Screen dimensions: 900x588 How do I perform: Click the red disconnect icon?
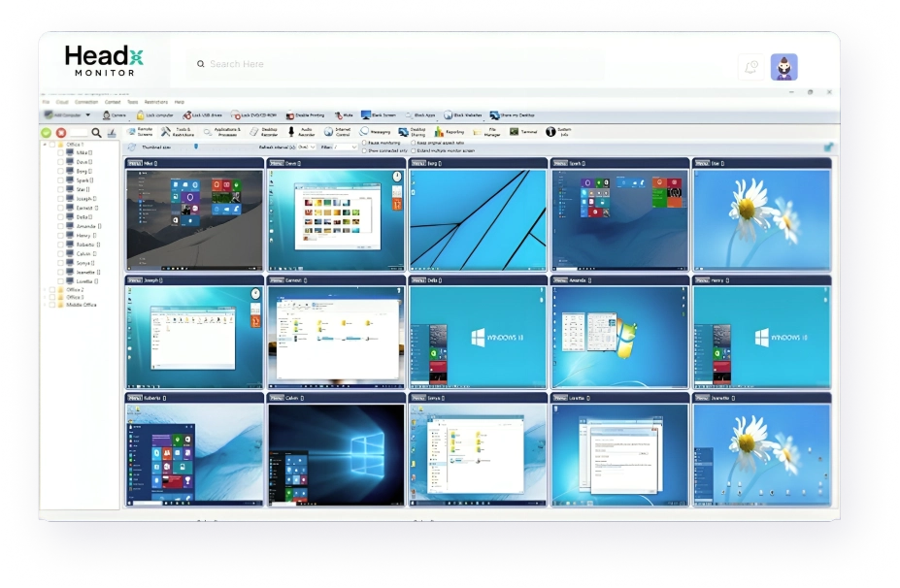coord(61,132)
